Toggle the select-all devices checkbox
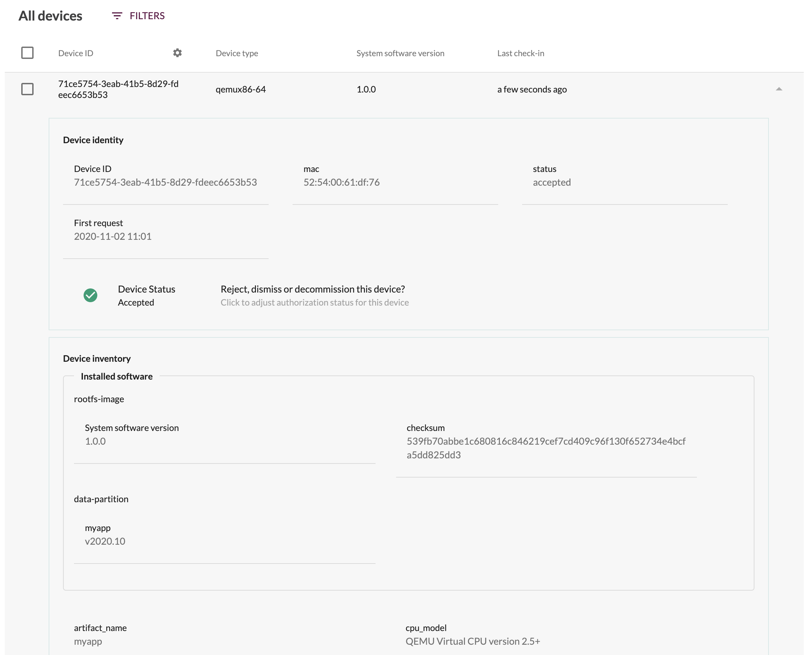 pos(27,52)
